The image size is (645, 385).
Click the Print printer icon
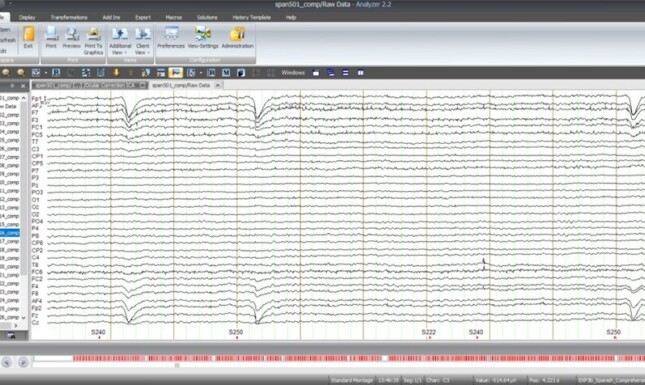(51, 34)
